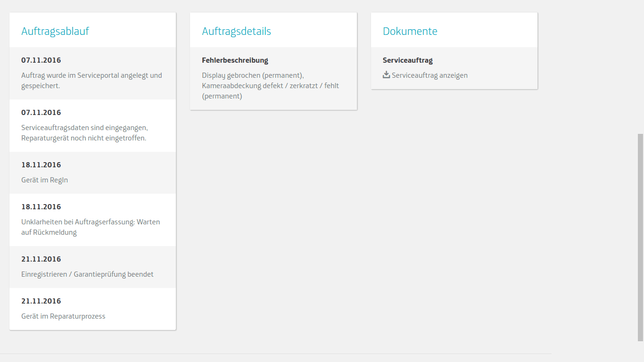Click the Fehlerbeschreibung label
Image resolution: width=644 pixels, height=362 pixels.
coord(235,60)
